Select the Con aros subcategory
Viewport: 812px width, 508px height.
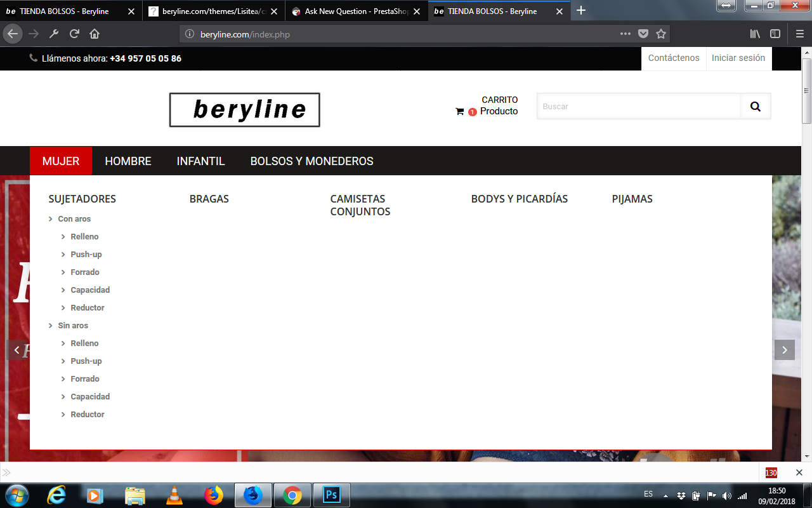(74, 219)
